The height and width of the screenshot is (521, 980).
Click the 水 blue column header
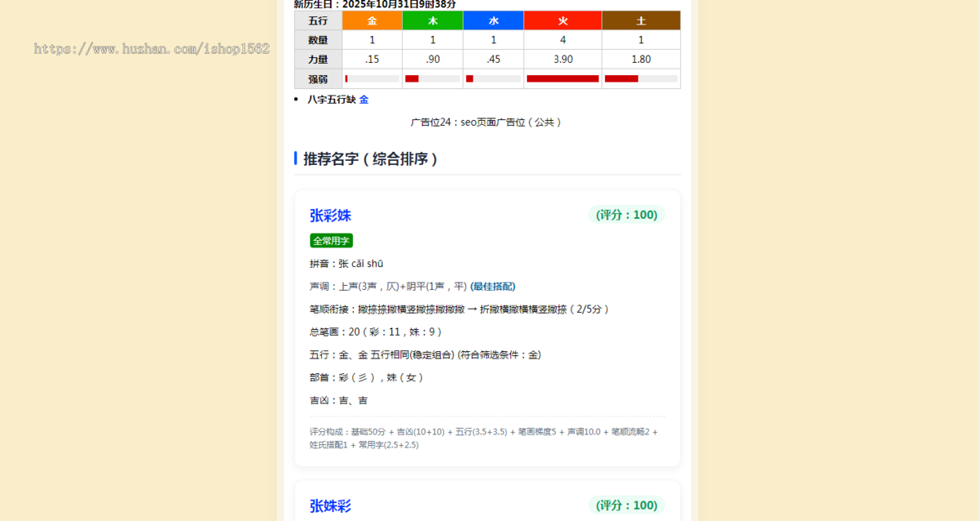[x=493, y=20]
